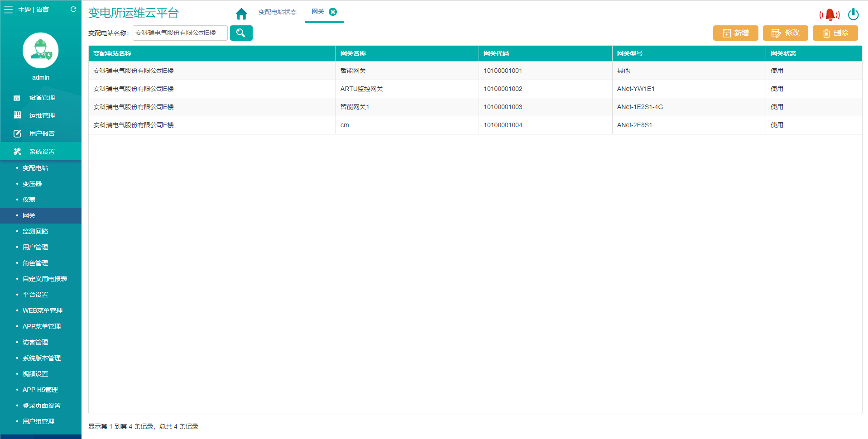Focus the 变配电站名称 input field

pyautogui.click(x=180, y=33)
